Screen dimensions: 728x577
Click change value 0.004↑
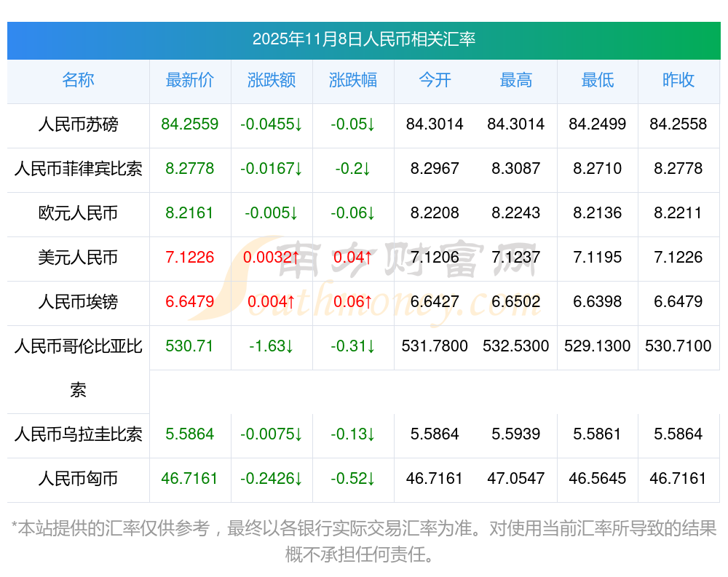272,302
